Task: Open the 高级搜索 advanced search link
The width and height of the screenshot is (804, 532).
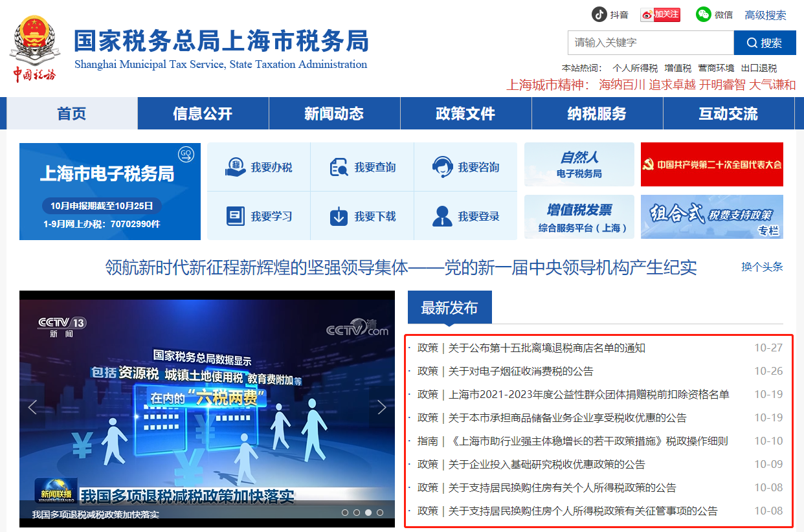Action: [765, 15]
